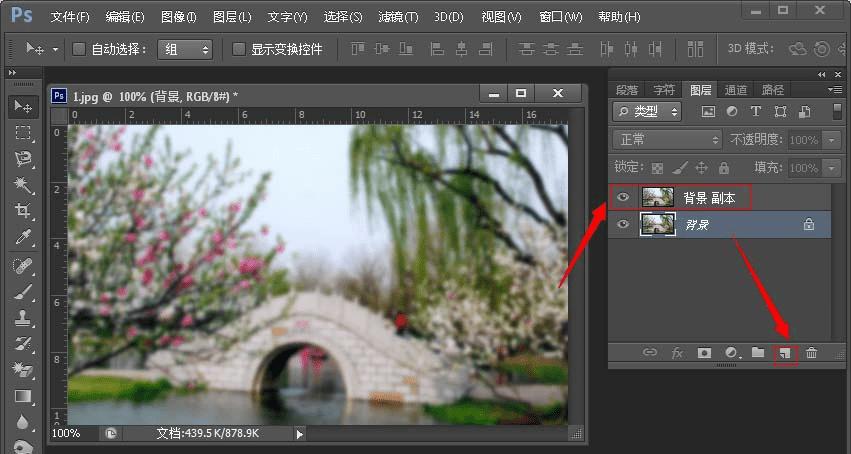This screenshot has height=454, width=851.
Task: Click align top edges icon
Action: coord(358,49)
